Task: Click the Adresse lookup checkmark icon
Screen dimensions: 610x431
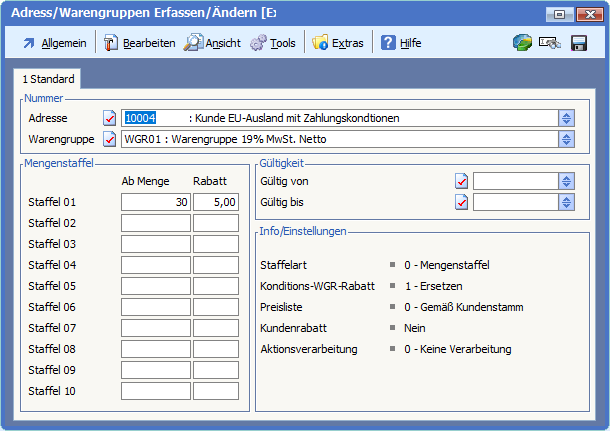Action: tap(110, 118)
